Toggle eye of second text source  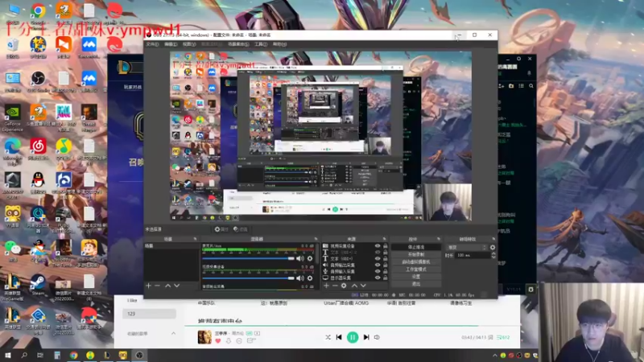pos(378,259)
